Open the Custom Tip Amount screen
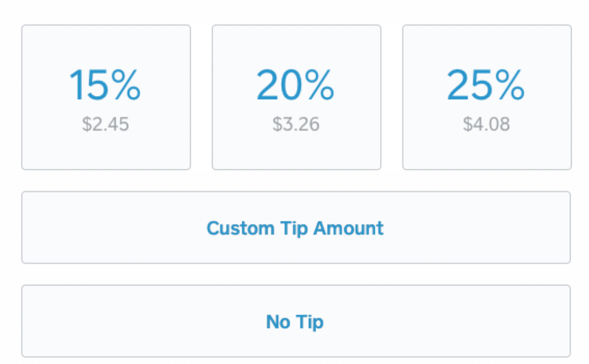 [296, 227]
